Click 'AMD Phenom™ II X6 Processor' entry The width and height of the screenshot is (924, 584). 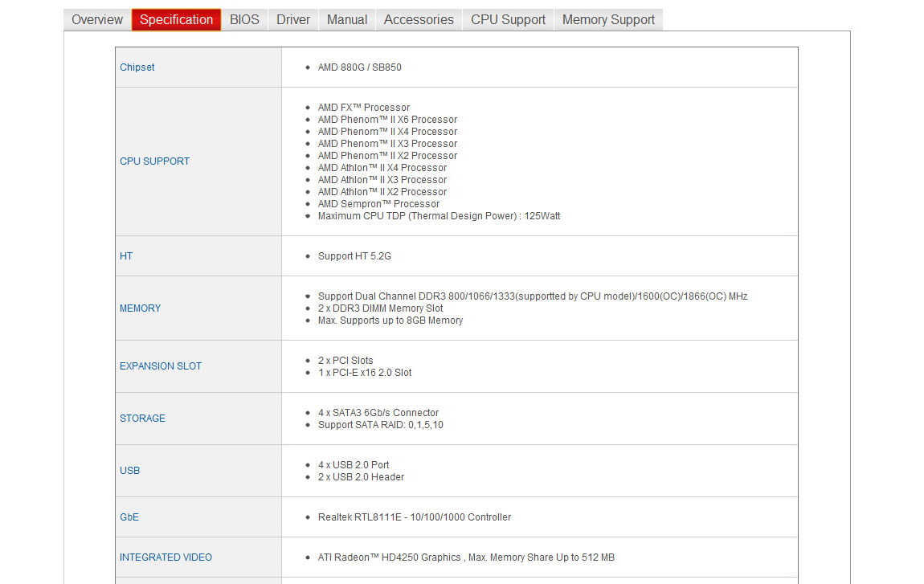387,120
